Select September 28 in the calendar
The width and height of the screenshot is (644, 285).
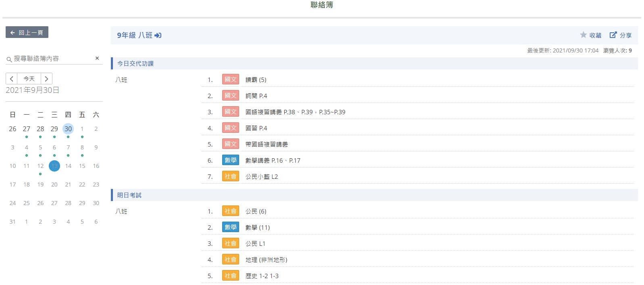tap(40, 129)
